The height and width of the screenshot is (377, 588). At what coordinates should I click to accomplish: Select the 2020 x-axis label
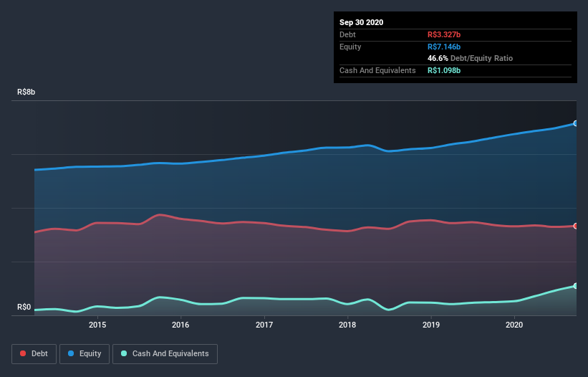[514, 325]
